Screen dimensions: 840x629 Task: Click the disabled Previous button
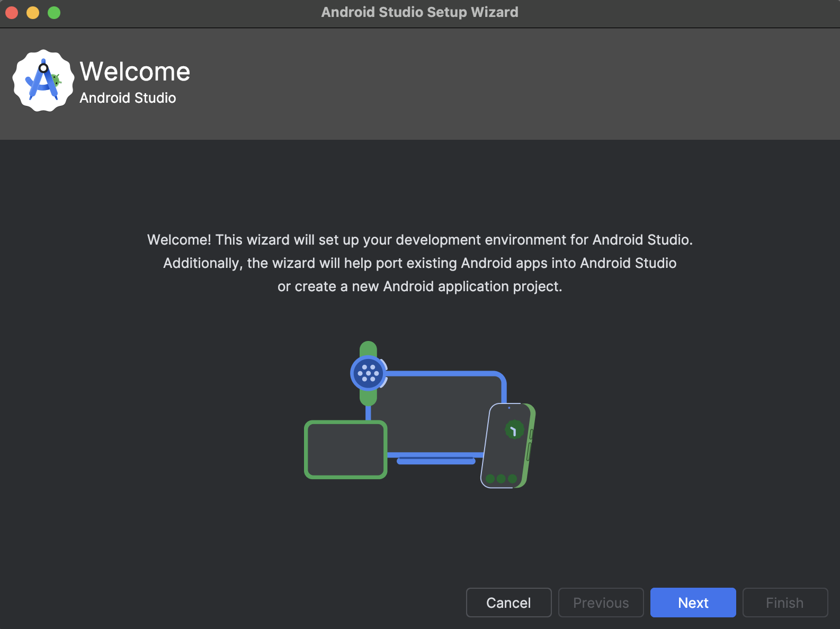point(601,603)
